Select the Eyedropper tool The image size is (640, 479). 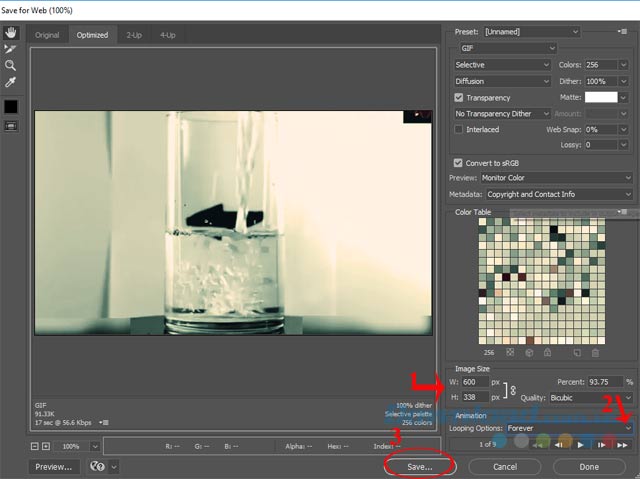pos(11,82)
